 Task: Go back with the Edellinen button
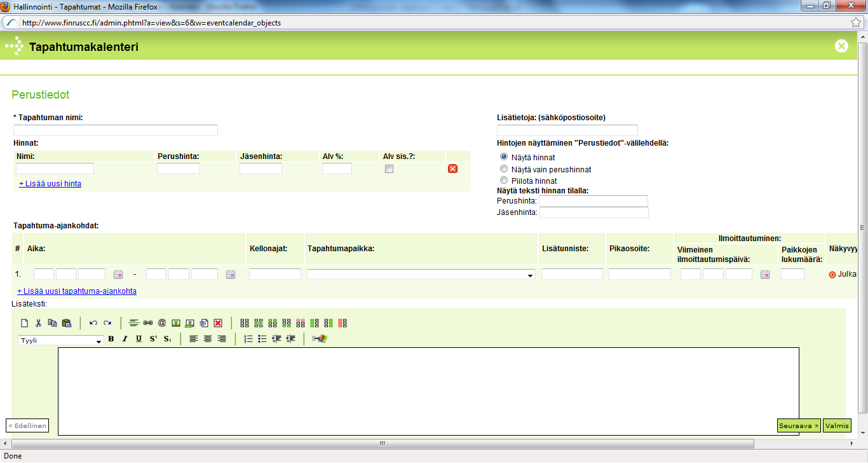[27, 425]
